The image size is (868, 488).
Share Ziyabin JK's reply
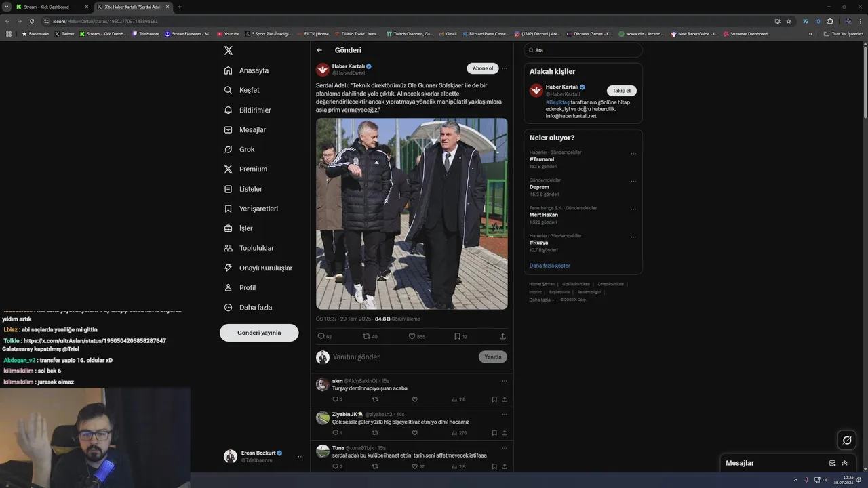pos(504,432)
